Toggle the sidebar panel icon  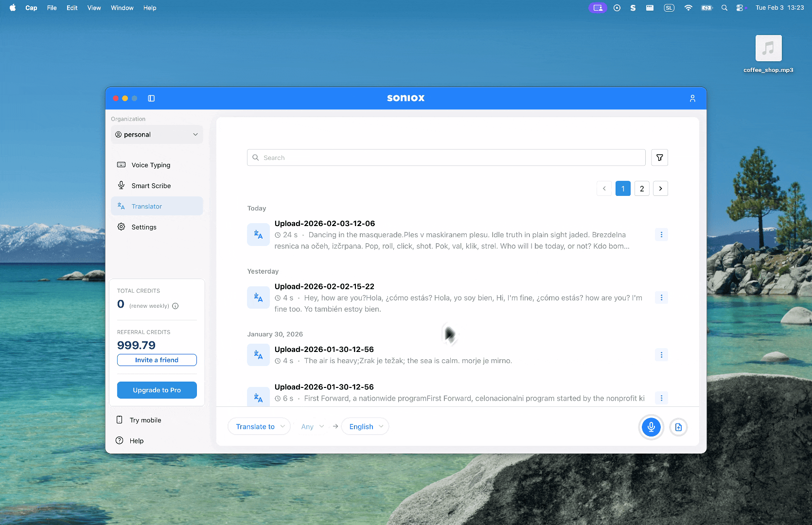tap(151, 98)
